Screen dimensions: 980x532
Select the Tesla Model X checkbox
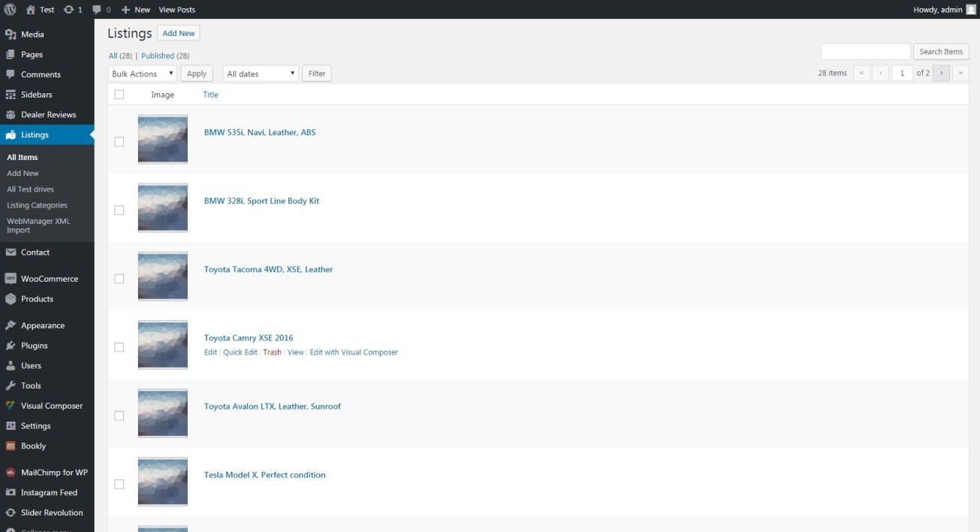point(119,484)
